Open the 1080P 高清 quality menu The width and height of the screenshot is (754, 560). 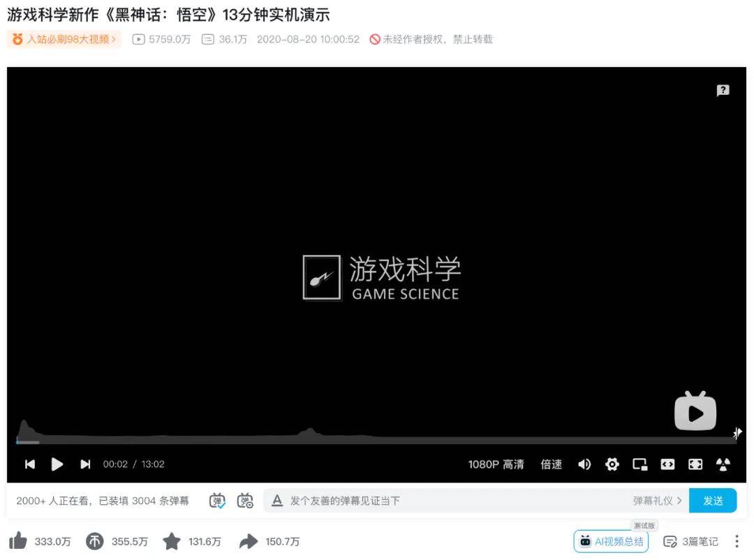click(496, 464)
